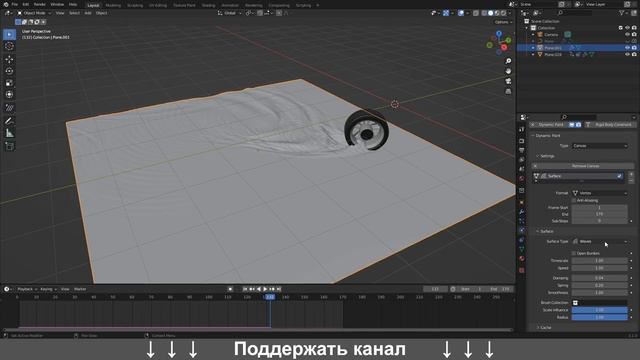Toggle viewport visibility of Collection
The image size is (640, 360).
tap(627, 28)
